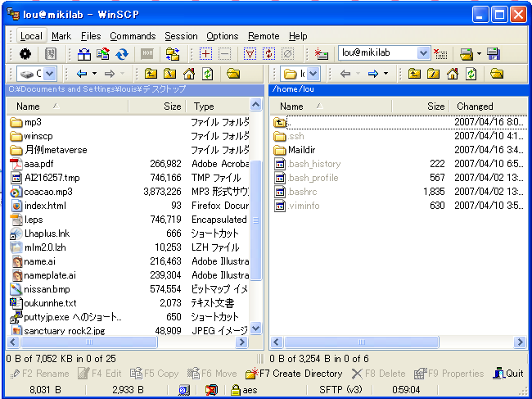The width and height of the screenshot is (532, 399).
Task: Open the lou@mikilab session dropdown
Action: [423, 53]
